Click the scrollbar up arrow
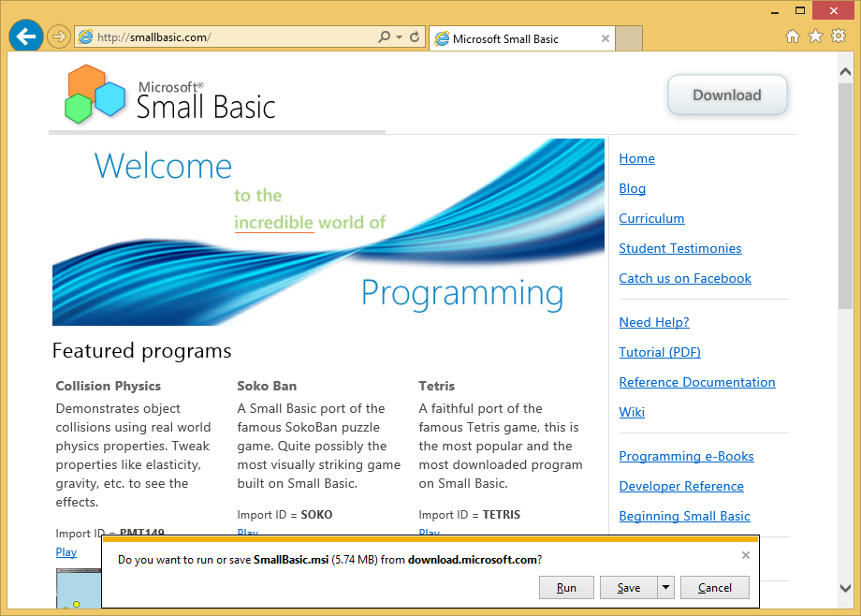The image size is (861, 616). coord(845,72)
